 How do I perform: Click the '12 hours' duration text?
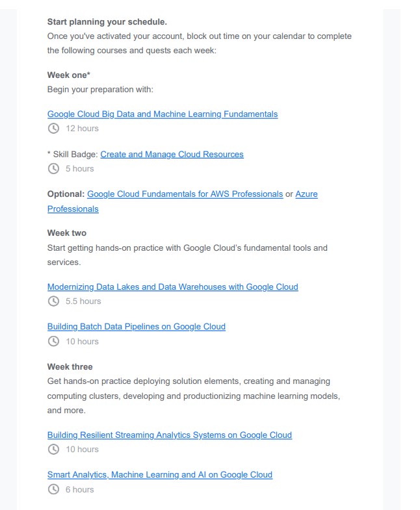[82, 129]
